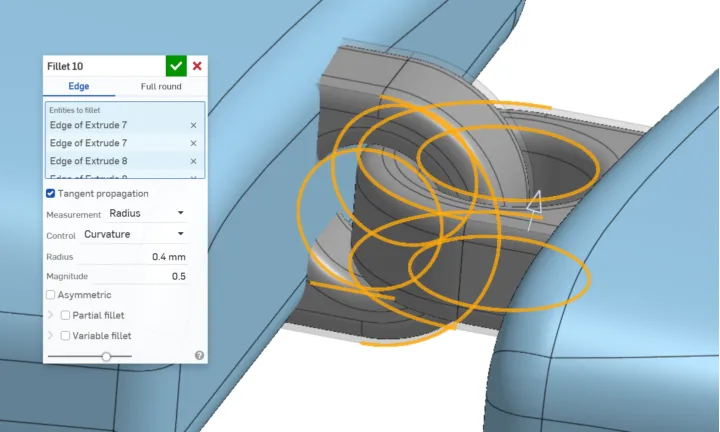The image size is (720, 432).
Task: Switch to the Edge tab
Action: (x=79, y=86)
